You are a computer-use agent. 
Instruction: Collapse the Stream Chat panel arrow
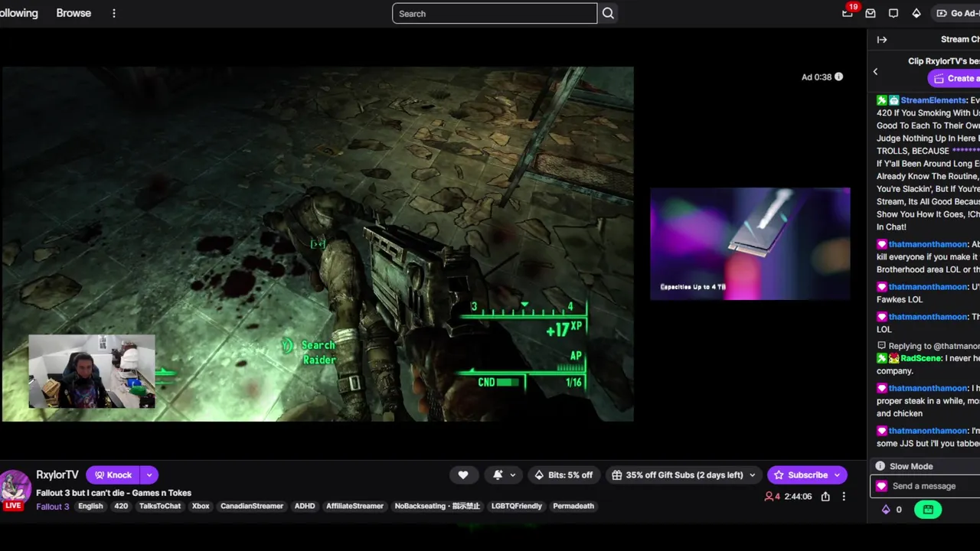tap(882, 40)
